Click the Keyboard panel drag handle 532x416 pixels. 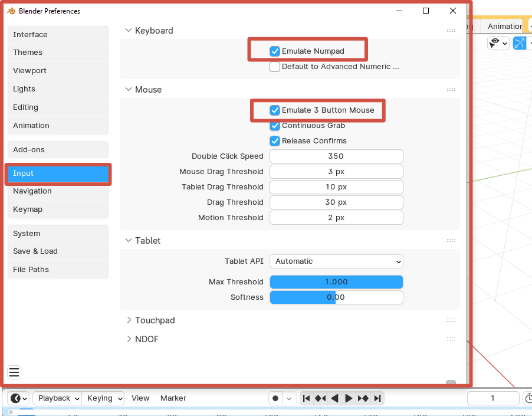click(x=451, y=31)
